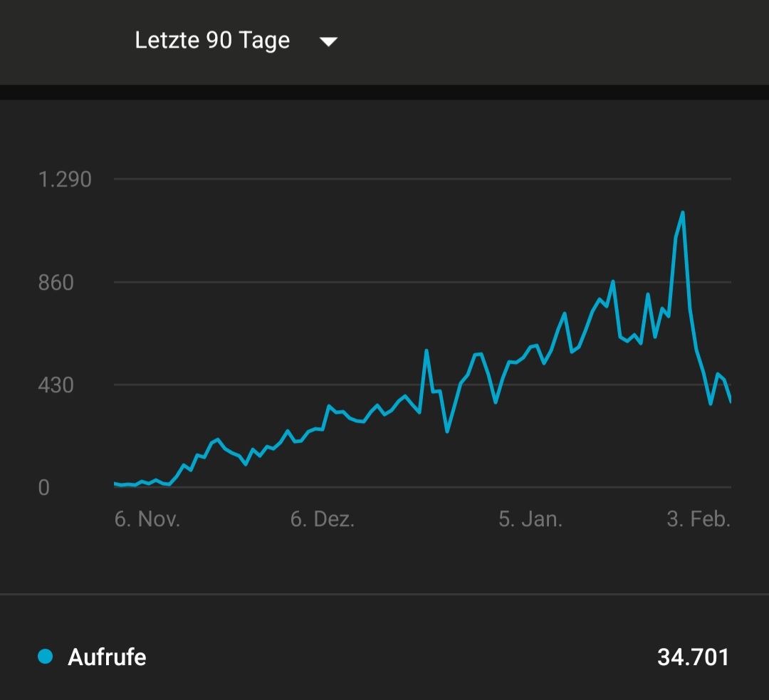The image size is (769, 700).
Task: Select the 6. Dez. date label
Action: tap(323, 519)
